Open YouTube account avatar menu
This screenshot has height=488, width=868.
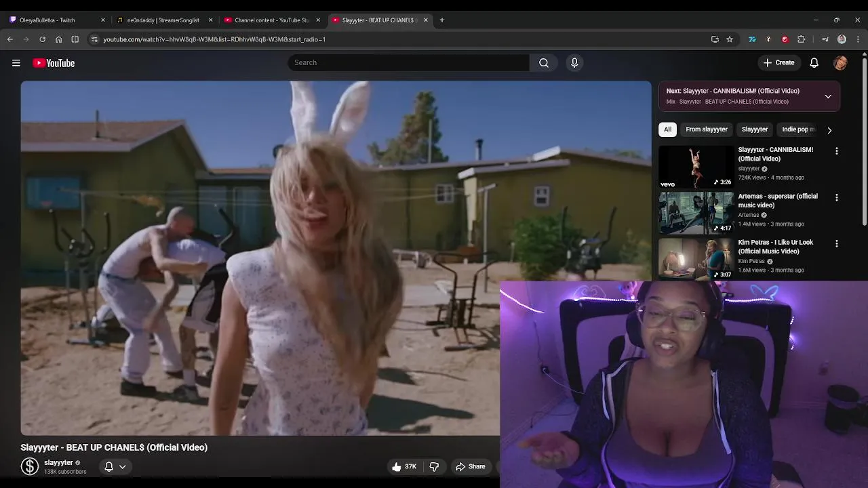pyautogui.click(x=840, y=63)
